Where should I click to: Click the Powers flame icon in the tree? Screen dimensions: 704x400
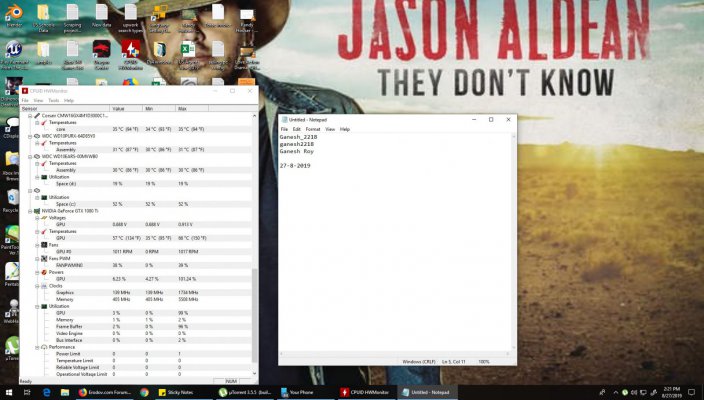click(x=44, y=272)
